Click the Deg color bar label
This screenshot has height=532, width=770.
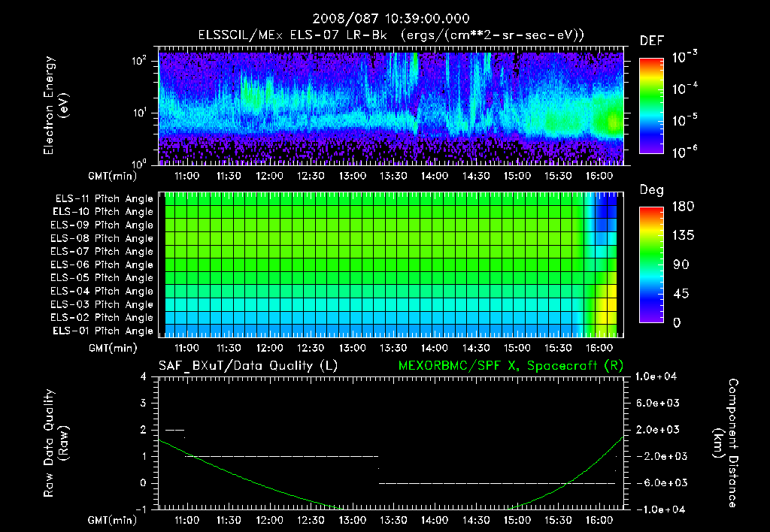(x=652, y=190)
